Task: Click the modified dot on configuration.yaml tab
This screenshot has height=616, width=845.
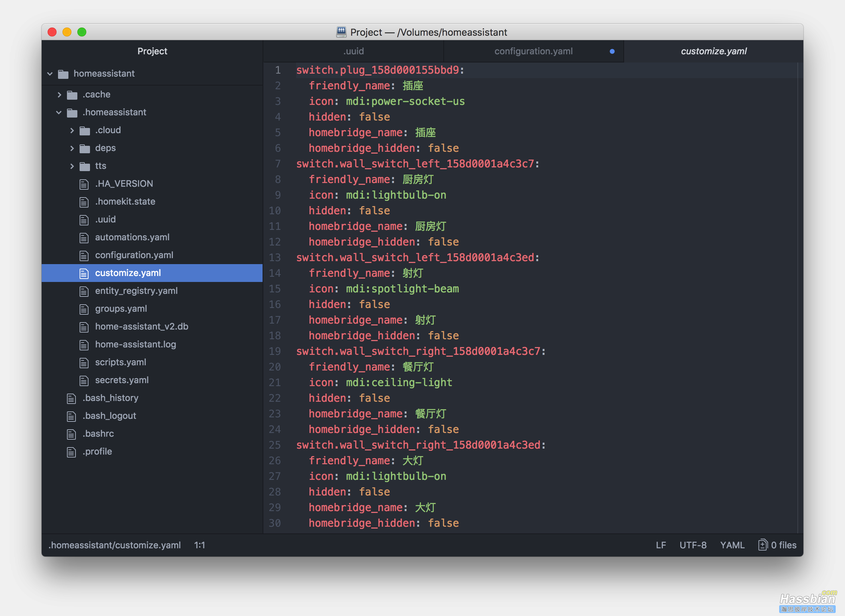Action: (x=612, y=51)
